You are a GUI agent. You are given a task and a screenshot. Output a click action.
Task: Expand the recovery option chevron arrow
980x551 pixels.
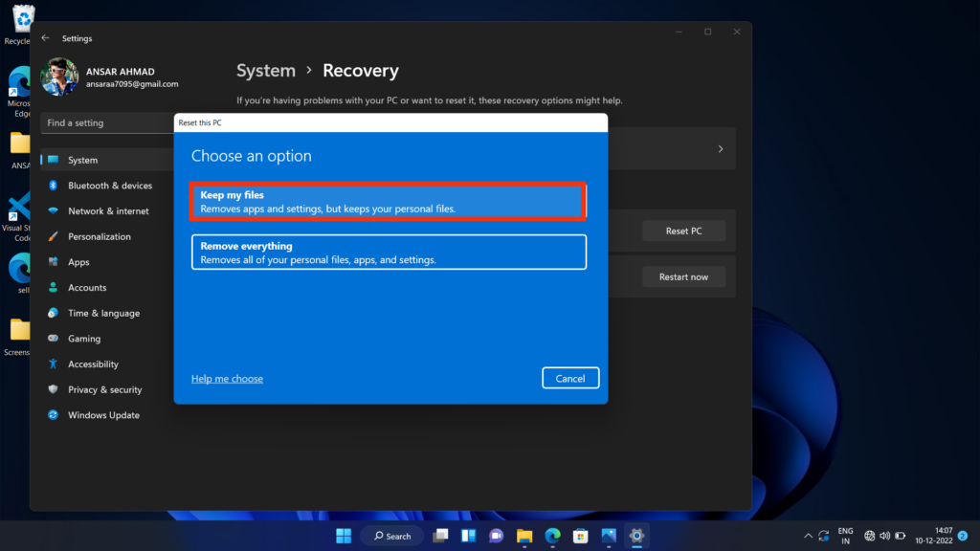[x=720, y=149]
